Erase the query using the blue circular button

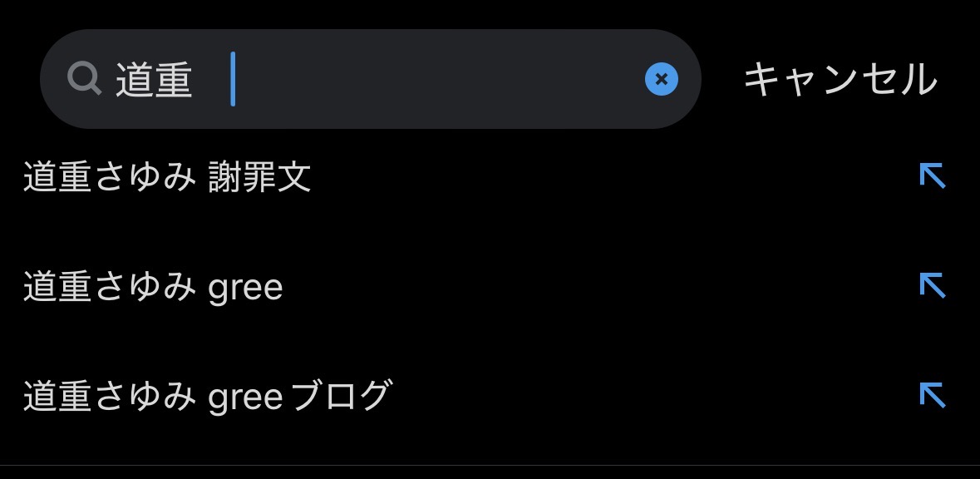tap(662, 79)
